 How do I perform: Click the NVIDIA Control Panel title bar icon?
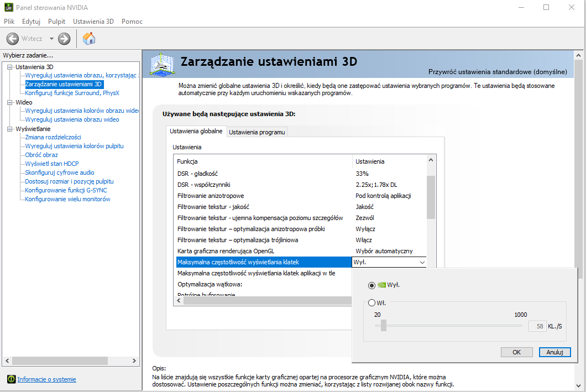click(8, 7)
